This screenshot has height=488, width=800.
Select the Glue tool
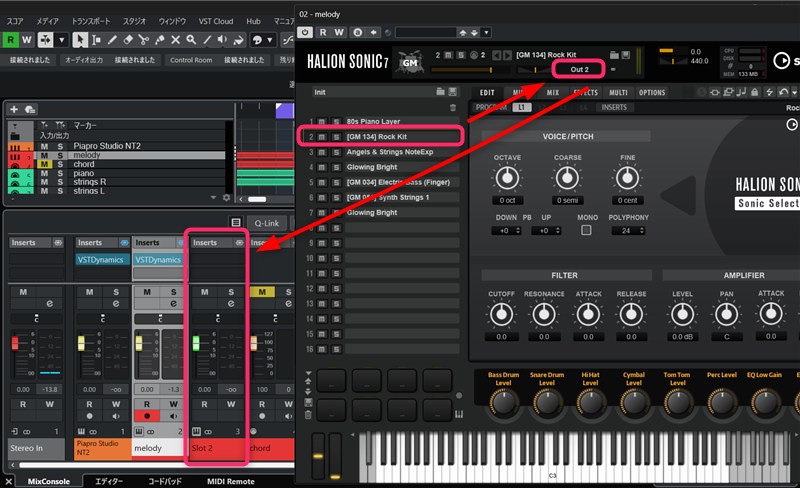[x=160, y=40]
